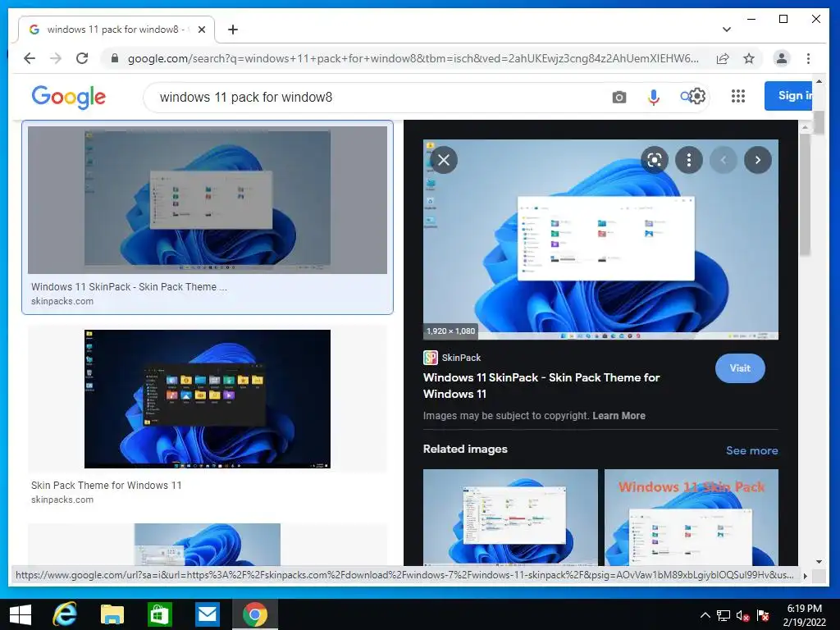Open preview title 'Windows 11 SkinPack' link
840x630 pixels.
(x=541, y=386)
